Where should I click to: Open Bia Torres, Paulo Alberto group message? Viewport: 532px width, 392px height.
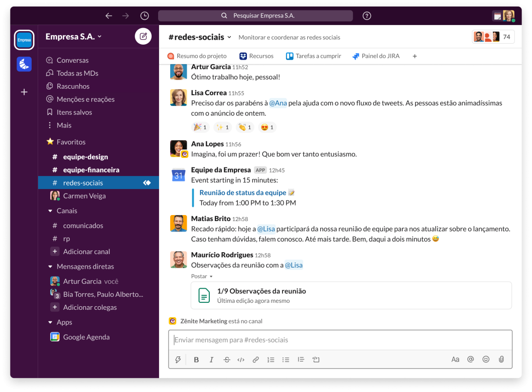coord(98,294)
